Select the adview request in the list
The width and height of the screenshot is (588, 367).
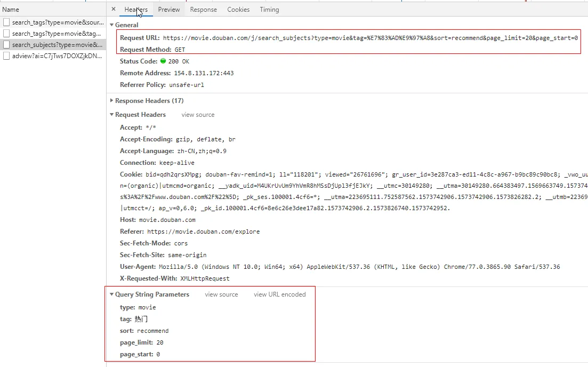tap(57, 56)
